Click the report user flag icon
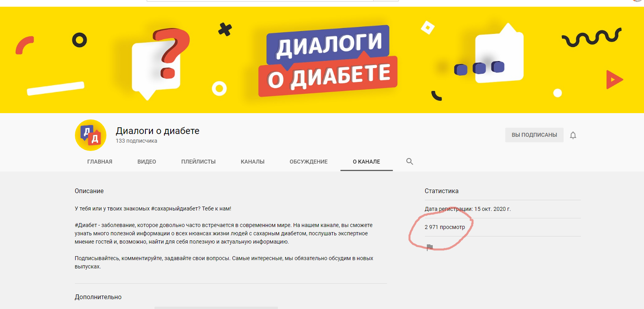 (430, 247)
